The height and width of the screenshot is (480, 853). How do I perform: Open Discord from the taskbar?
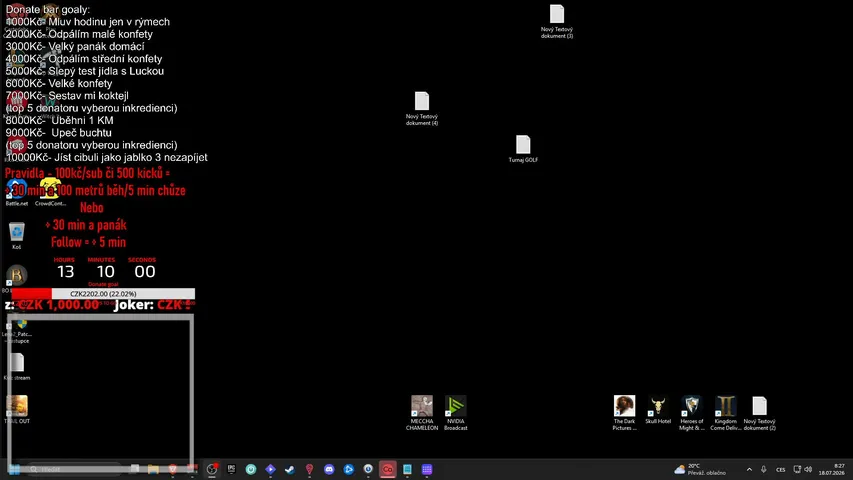click(329, 469)
